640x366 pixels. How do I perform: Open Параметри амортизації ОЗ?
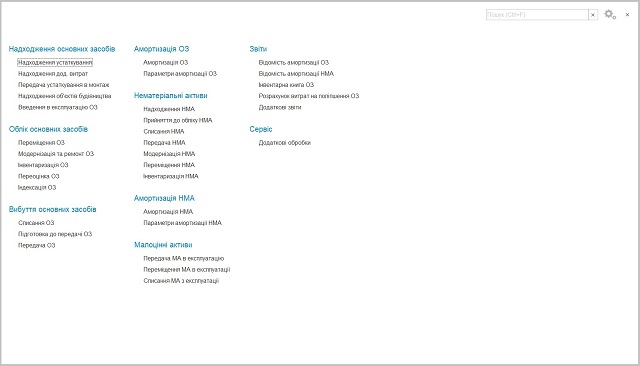tap(180, 74)
